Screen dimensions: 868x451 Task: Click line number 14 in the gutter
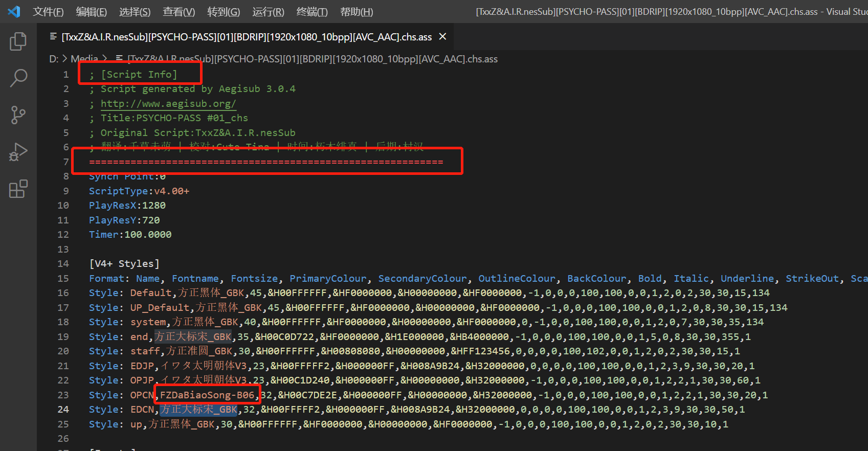63,264
